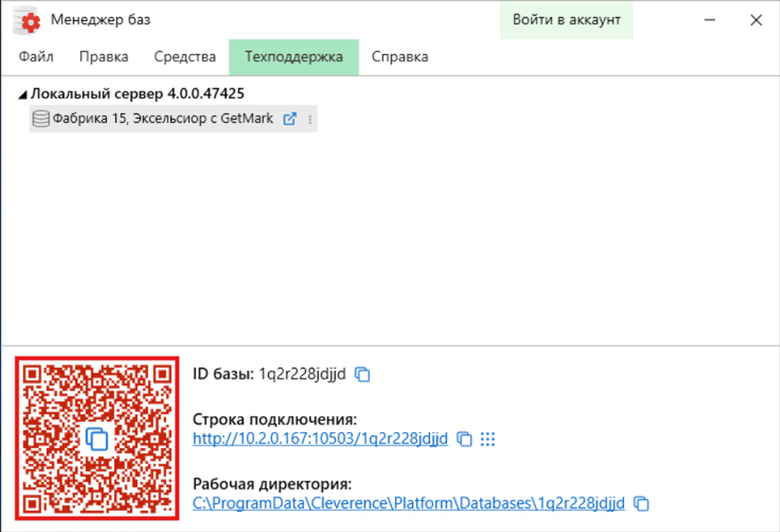The height and width of the screenshot is (532, 780).
Task: Open the Файл menu
Action: coord(36,57)
